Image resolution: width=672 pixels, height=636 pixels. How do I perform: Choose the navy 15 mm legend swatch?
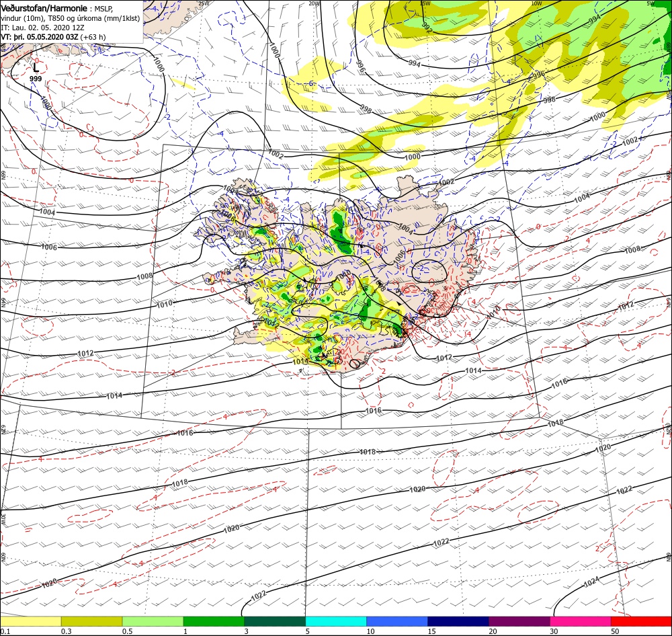tap(458, 621)
